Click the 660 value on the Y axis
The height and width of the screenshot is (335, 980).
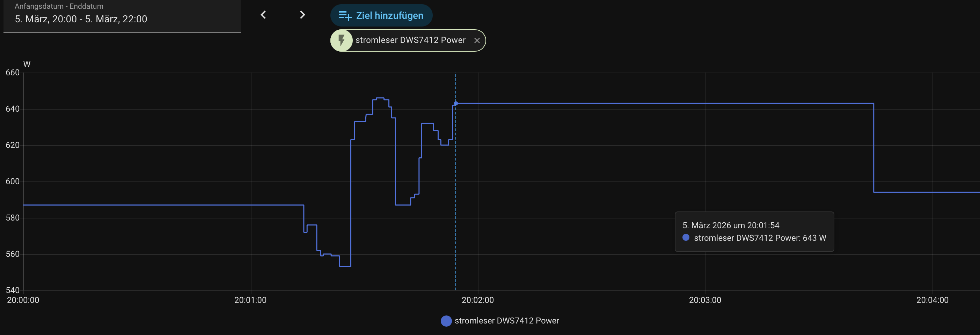tap(13, 73)
